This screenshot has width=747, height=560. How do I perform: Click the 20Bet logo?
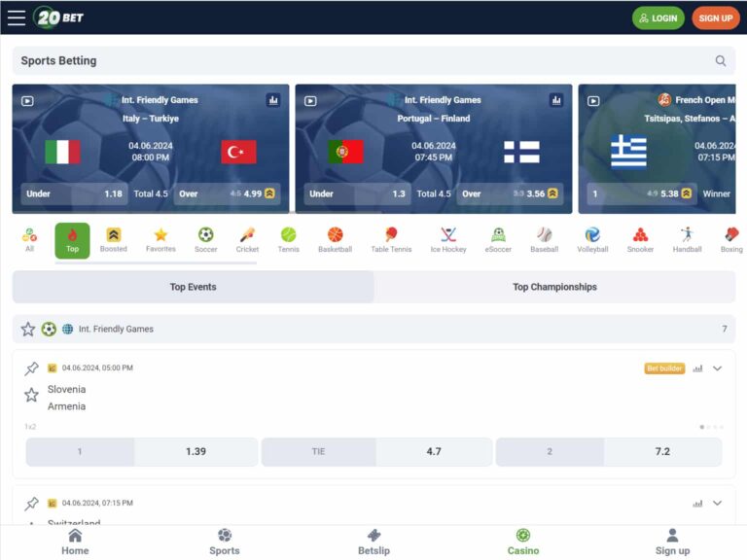tap(58, 17)
